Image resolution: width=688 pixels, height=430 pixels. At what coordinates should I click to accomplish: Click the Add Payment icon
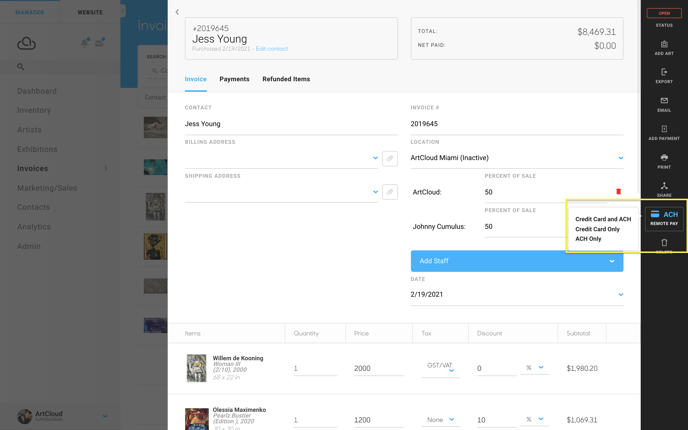point(664,129)
